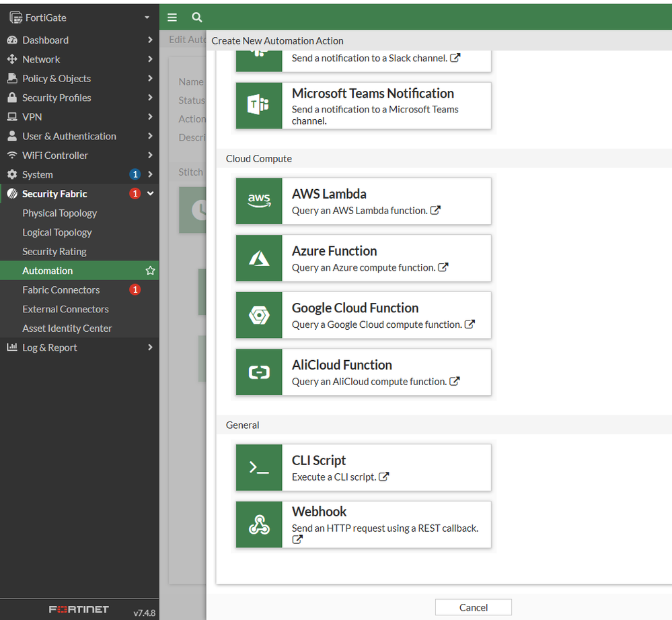Select the AliCloud Function icon
This screenshot has height=620, width=672.
point(259,372)
